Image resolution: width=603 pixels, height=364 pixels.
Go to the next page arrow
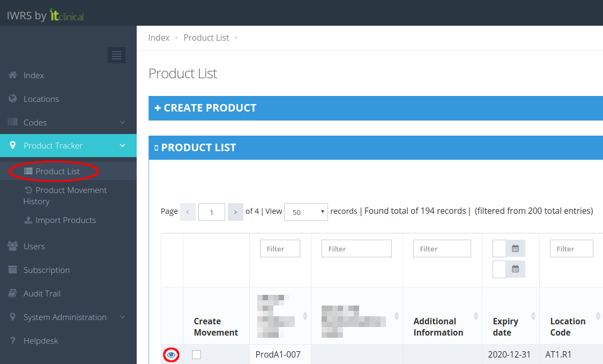(235, 212)
